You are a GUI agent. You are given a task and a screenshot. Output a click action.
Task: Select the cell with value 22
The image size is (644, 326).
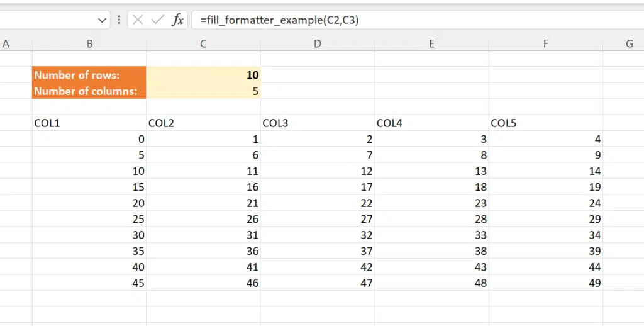pyautogui.click(x=318, y=203)
